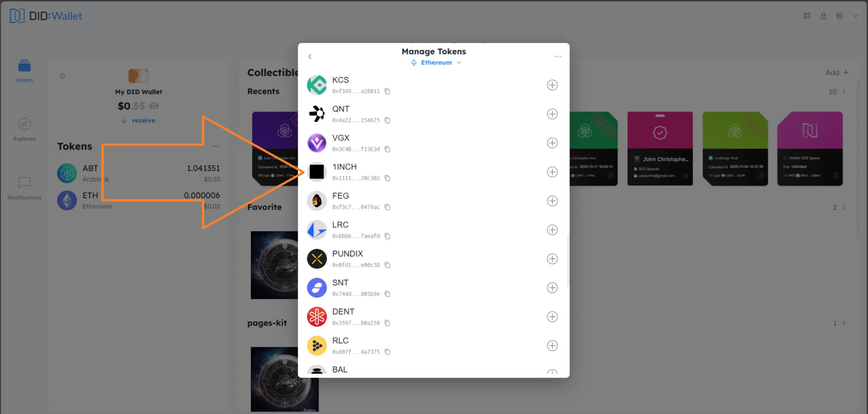The height and width of the screenshot is (414, 868).
Task: Add the PUNDIX token
Action: (552, 259)
